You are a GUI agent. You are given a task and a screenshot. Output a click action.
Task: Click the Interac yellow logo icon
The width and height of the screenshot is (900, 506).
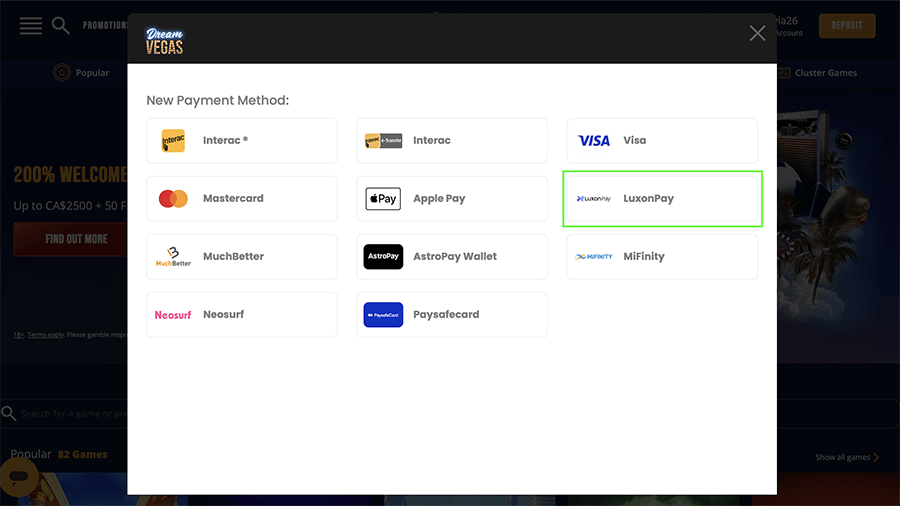(x=173, y=141)
